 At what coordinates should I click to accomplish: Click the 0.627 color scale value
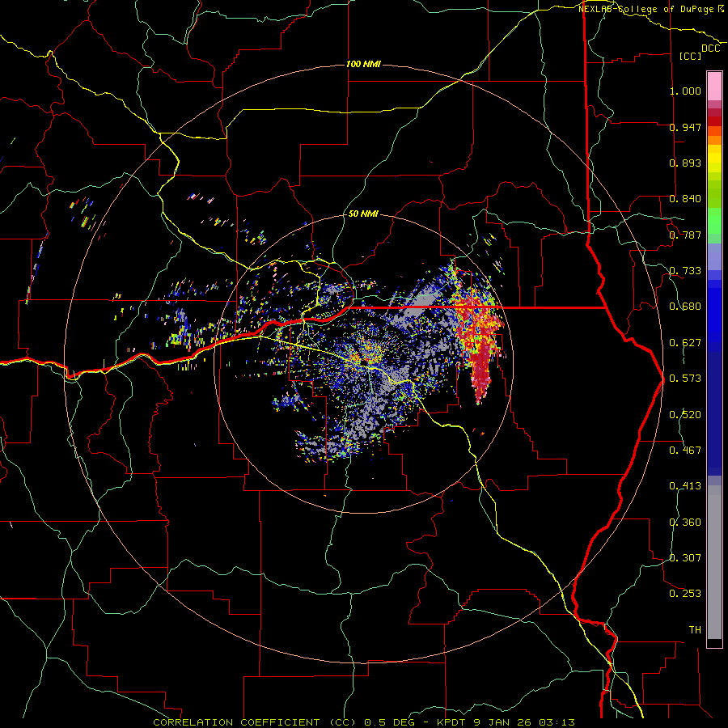click(x=685, y=343)
